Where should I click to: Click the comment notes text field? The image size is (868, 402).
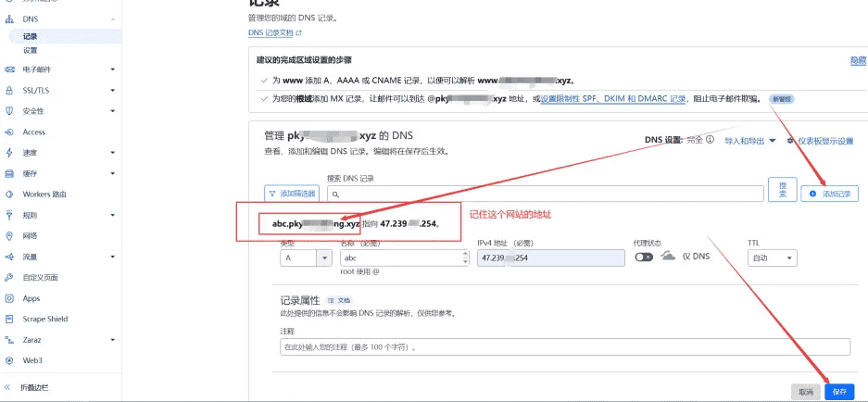click(565, 347)
